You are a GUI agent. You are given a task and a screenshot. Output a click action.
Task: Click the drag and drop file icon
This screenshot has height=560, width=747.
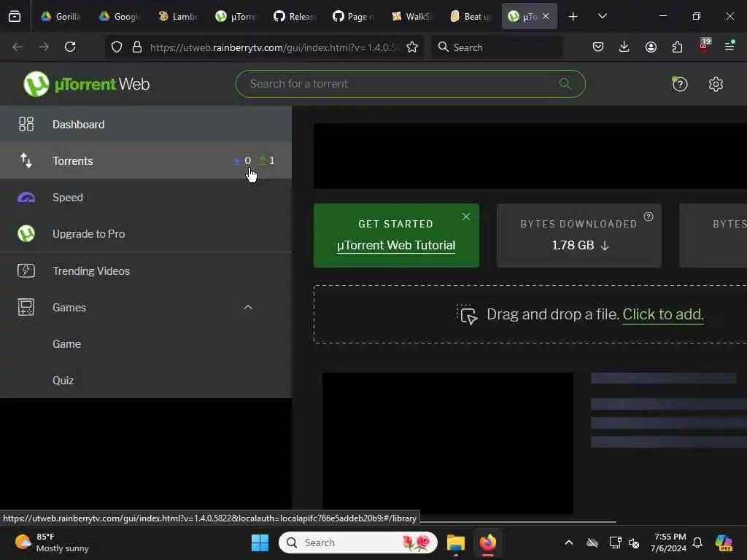click(x=467, y=314)
